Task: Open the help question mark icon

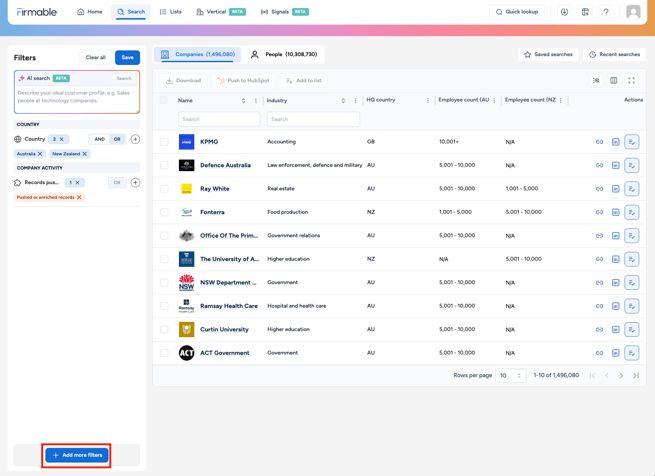Action: 606,12
